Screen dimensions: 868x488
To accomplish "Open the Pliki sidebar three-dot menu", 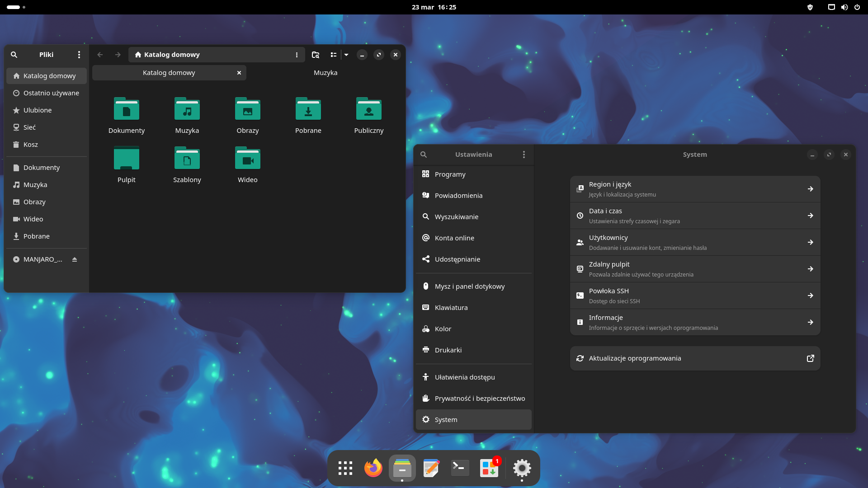I will [79, 55].
